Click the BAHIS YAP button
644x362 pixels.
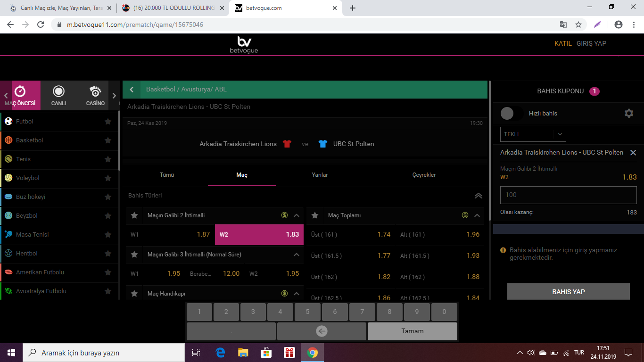click(569, 292)
